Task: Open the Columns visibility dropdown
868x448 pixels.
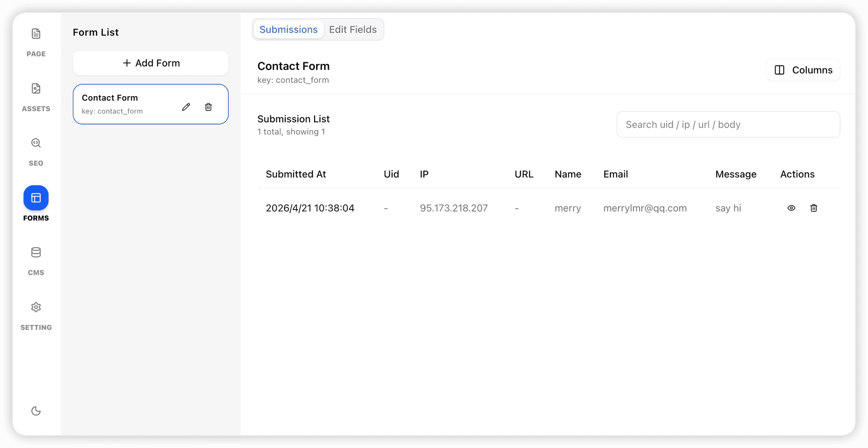Action: (x=803, y=70)
